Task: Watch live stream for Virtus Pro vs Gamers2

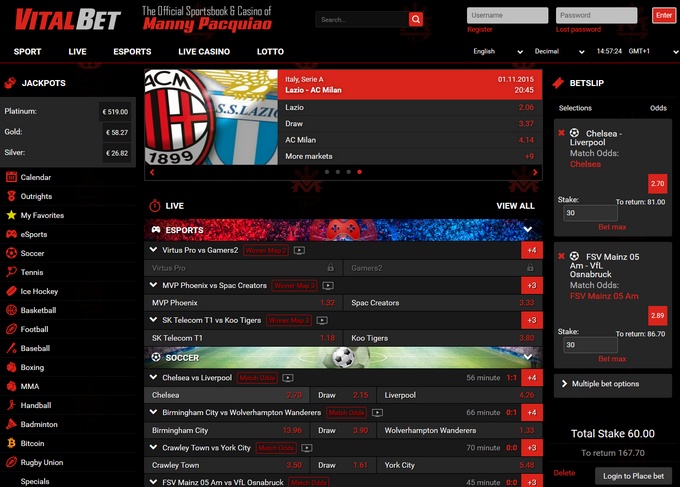Action: (x=299, y=250)
